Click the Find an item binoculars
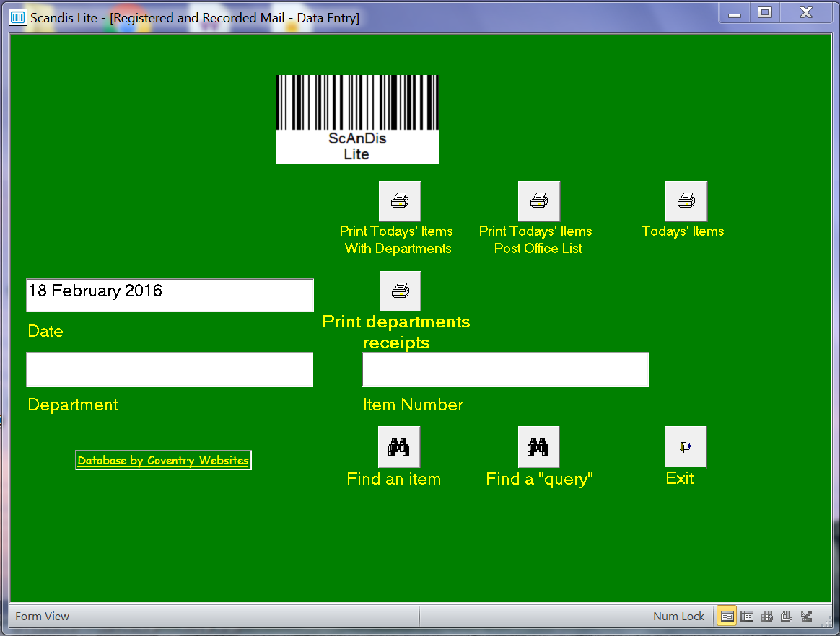 pyautogui.click(x=399, y=447)
